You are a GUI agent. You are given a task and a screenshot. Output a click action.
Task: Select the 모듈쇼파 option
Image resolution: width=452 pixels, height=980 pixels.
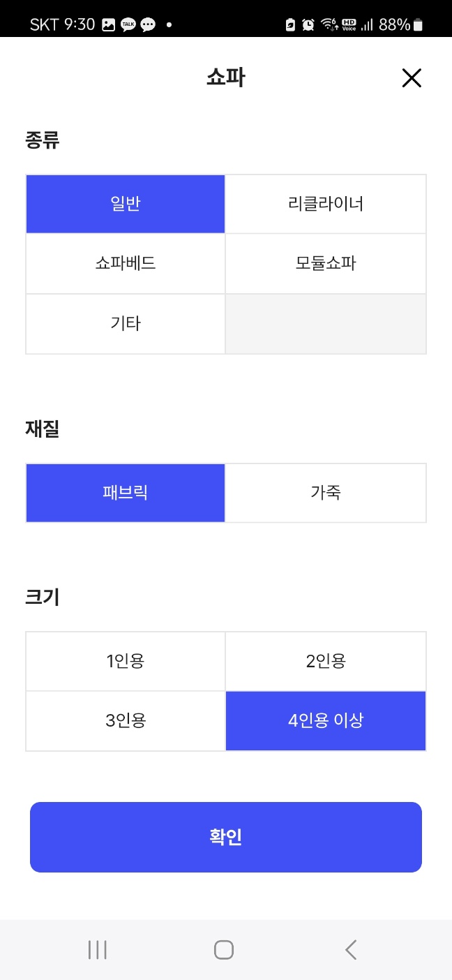(x=325, y=263)
